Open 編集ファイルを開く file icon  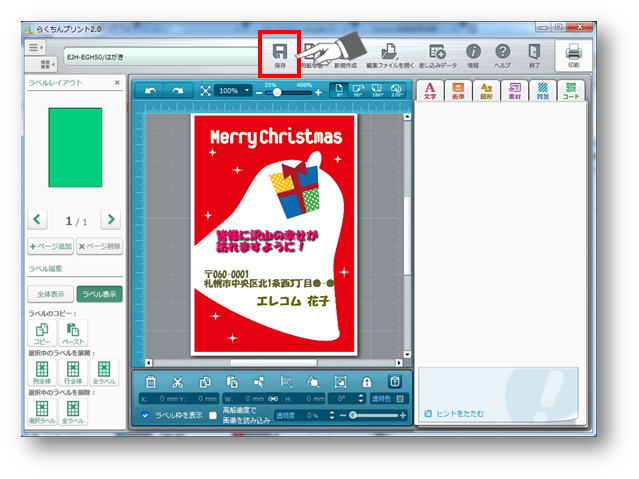[x=390, y=55]
